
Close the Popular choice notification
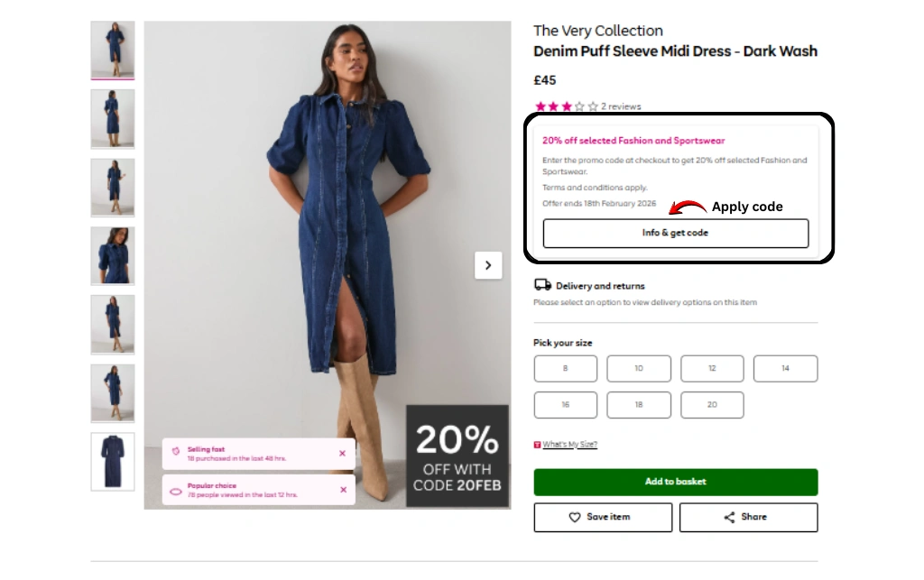click(342, 490)
